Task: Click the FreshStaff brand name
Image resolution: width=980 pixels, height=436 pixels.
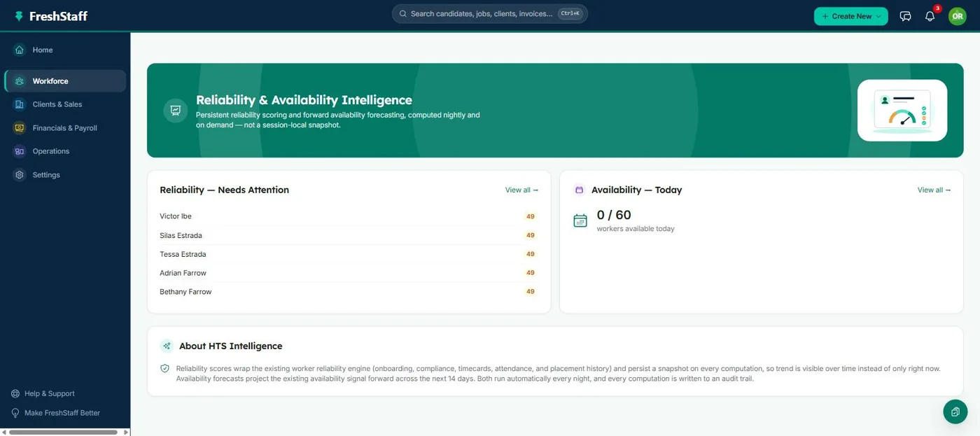Action: (x=58, y=16)
